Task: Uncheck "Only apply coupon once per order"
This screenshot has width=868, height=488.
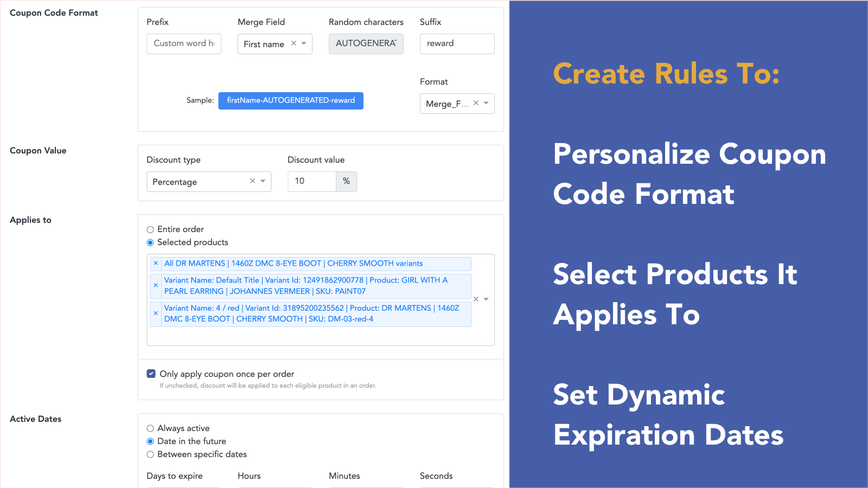Action: [151, 373]
